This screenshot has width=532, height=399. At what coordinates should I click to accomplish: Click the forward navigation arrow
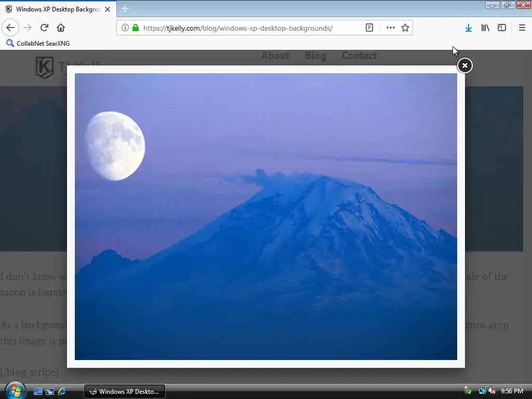tap(28, 28)
